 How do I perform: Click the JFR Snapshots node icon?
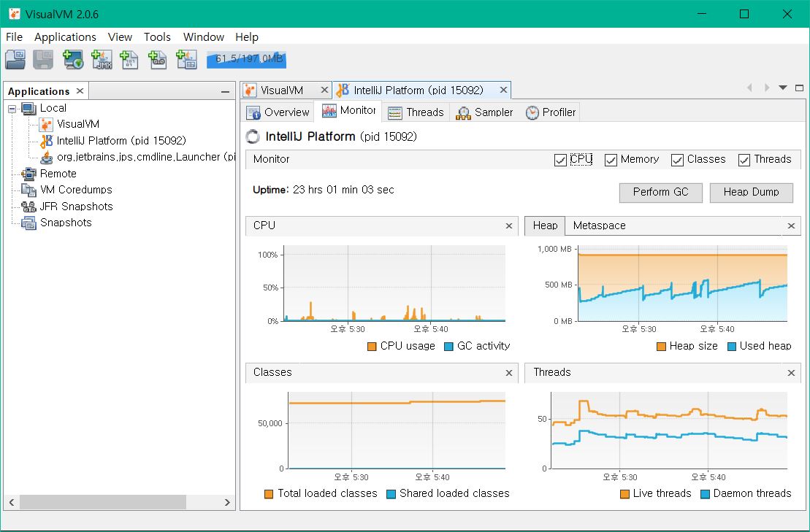click(x=28, y=207)
